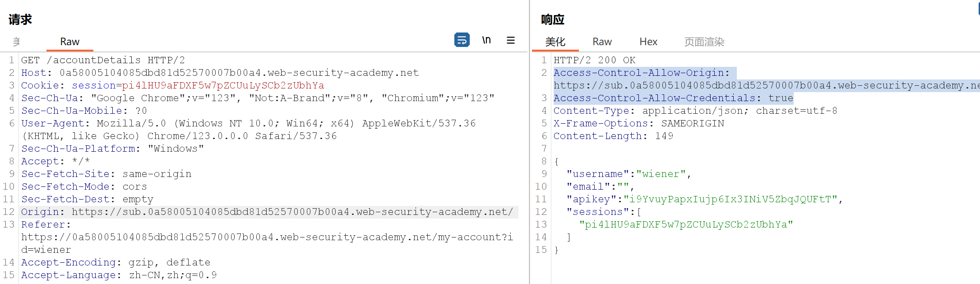Viewport: 980px width, 284px height.
Task: Open the response Hex tab
Action: point(648,42)
